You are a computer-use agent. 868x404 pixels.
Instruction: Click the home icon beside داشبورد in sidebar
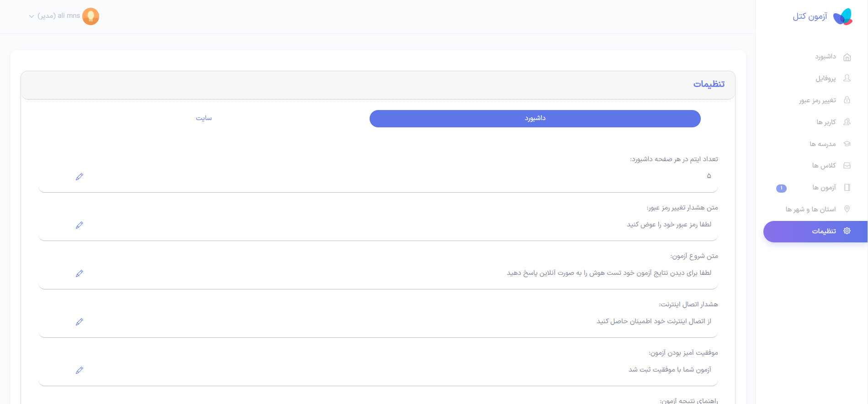[847, 57]
